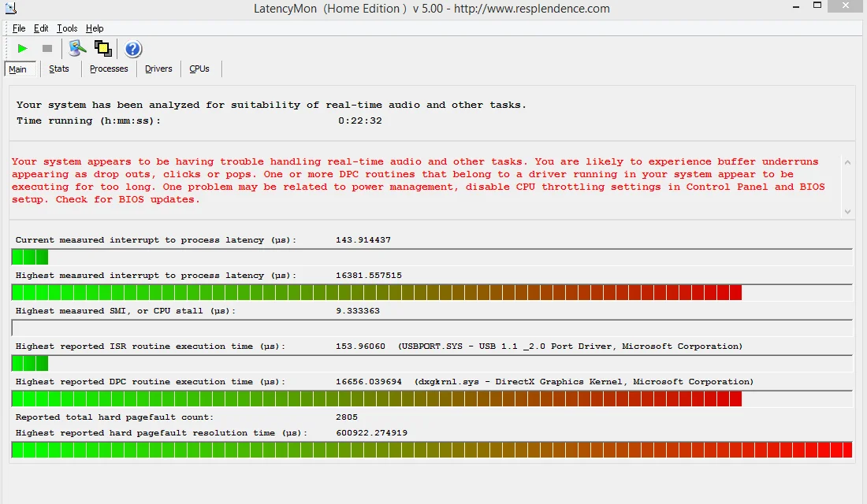
Task: Click the yellow overlapping windows toolbar icon
Action: pyautogui.click(x=102, y=49)
